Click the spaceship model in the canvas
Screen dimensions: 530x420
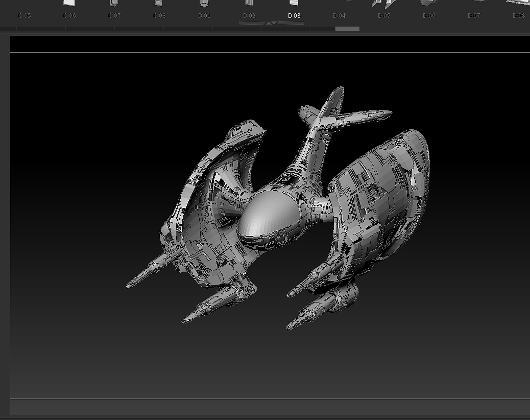(277, 208)
